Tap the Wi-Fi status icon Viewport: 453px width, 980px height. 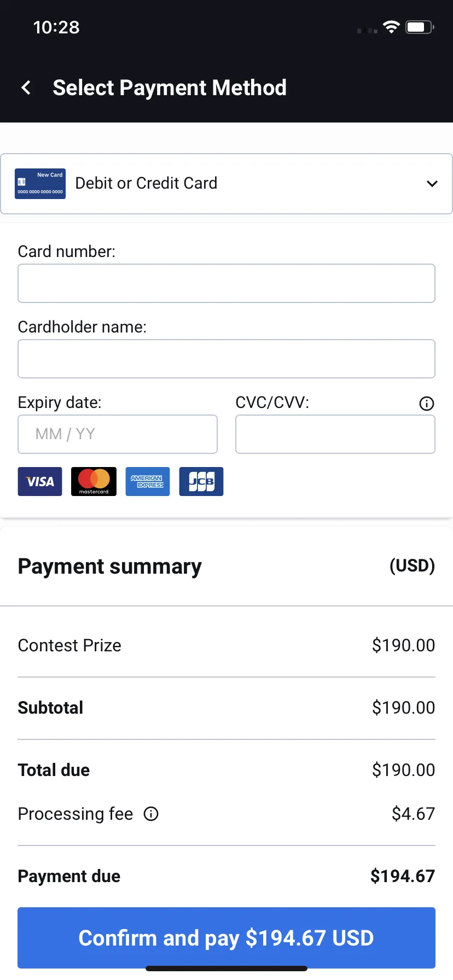pos(391,27)
